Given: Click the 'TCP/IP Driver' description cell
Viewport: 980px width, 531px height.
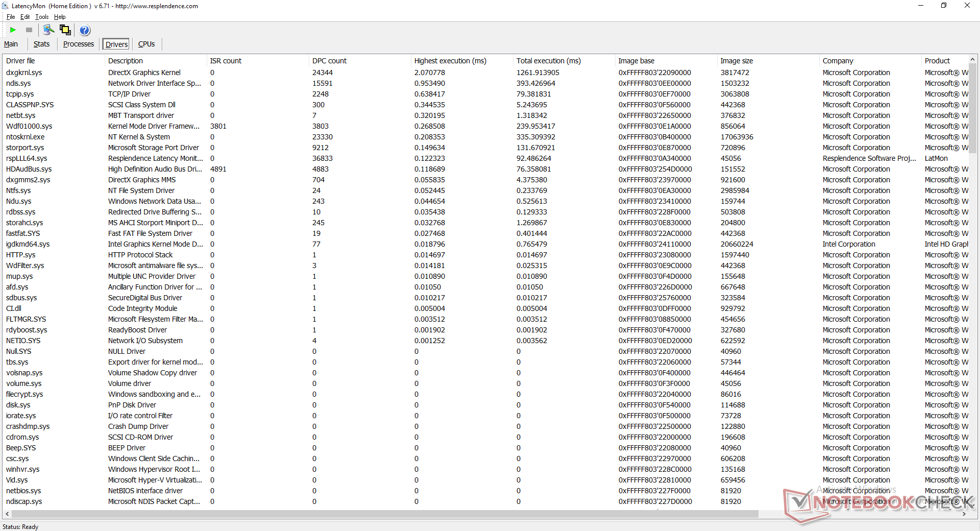Looking at the screenshot, I should coord(129,94).
